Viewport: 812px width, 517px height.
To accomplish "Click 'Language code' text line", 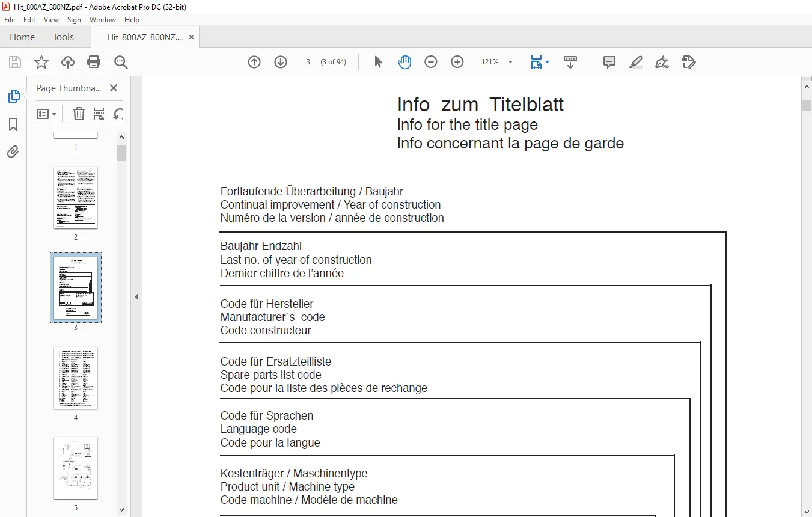I will [258, 429].
